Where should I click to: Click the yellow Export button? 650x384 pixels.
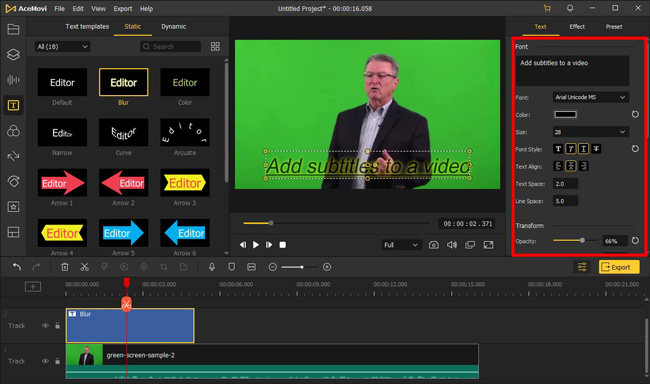(x=619, y=267)
